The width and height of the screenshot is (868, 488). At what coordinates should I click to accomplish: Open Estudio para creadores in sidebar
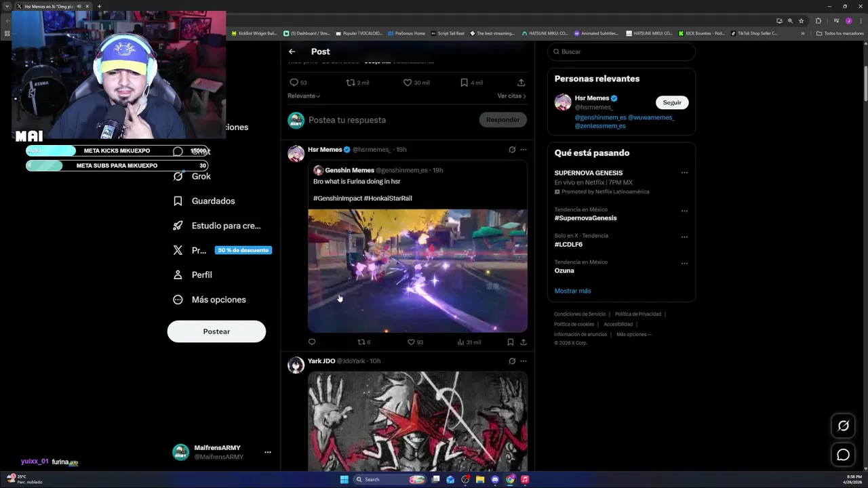tap(217, 226)
